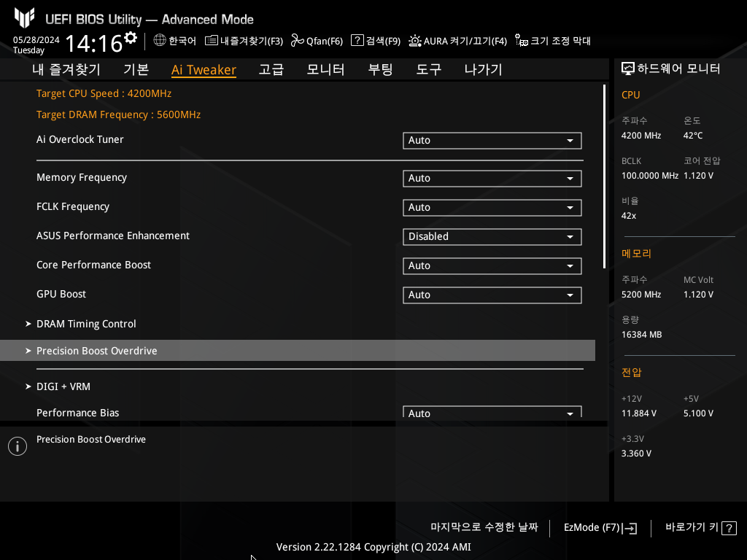Expand Precision Boost Overdrive submenu
Screen dimensions: 747x560
click(298, 351)
